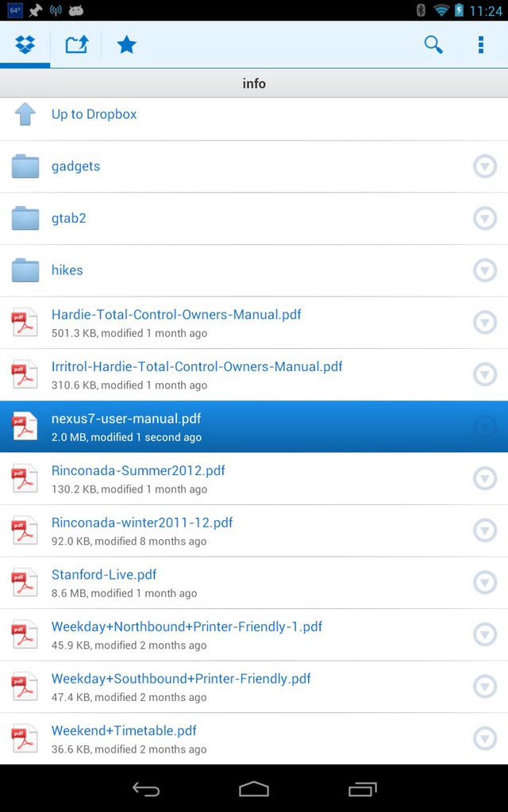Tap PDF icon of Hardie-Total-Control-Owners-Manual.pdf
This screenshot has height=812, width=508.
pyautogui.click(x=25, y=322)
